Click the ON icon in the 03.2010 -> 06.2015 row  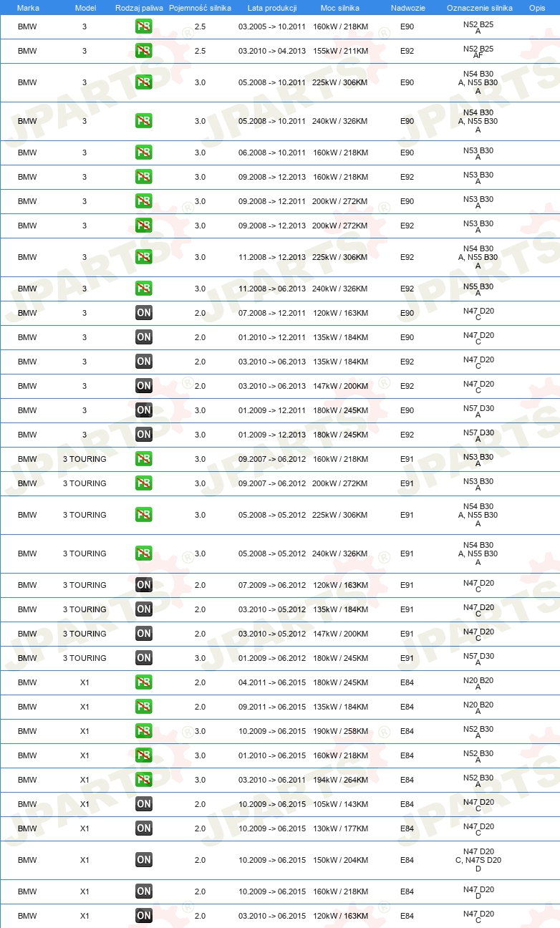pos(144,916)
